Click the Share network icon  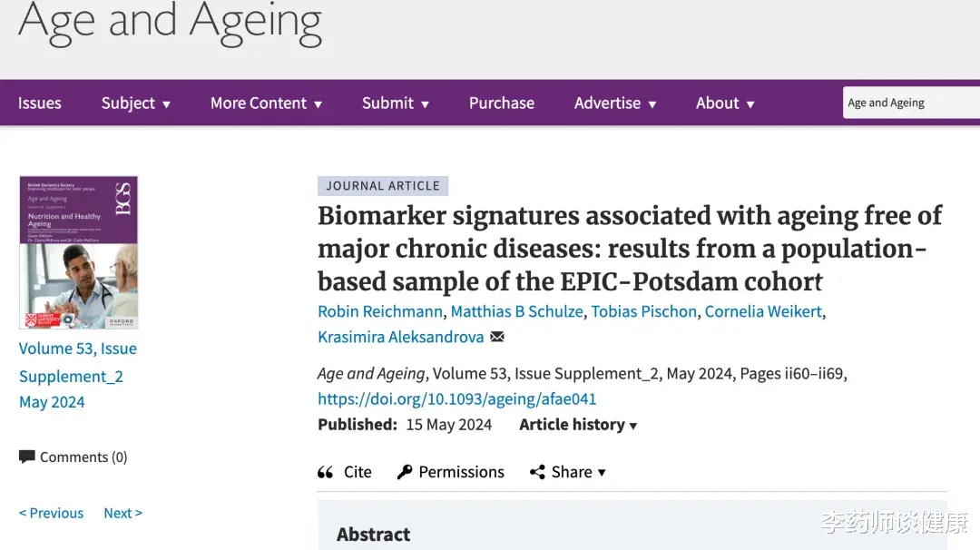point(537,472)
